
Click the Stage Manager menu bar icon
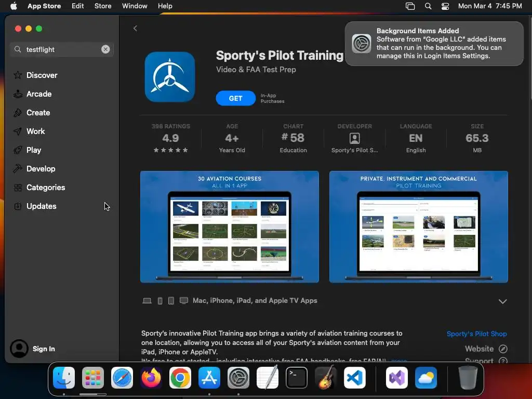[410, 6]
